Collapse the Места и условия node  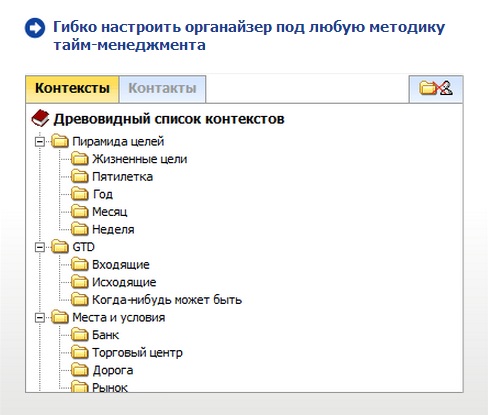pyautogui.click(x=40, y=318)
